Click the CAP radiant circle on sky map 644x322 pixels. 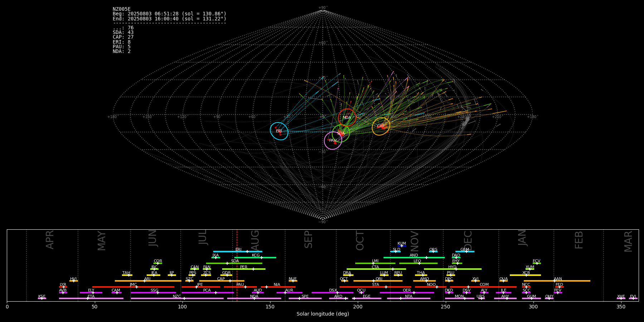(381, 126)
